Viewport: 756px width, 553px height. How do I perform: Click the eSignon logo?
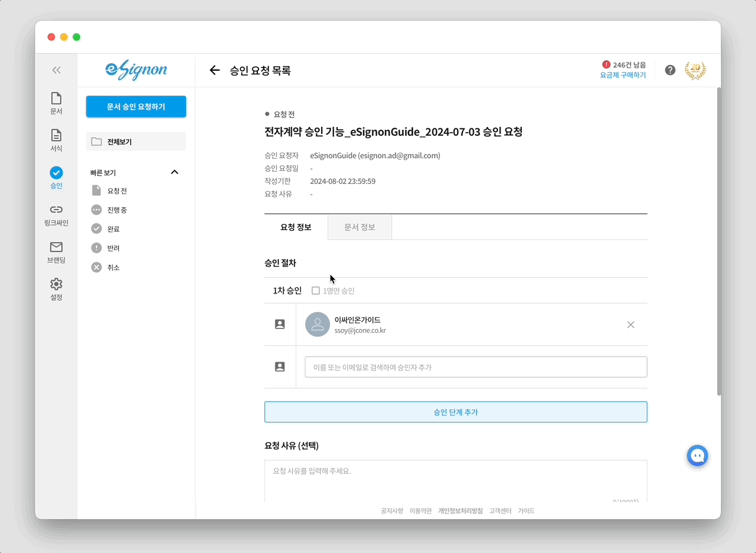(136, 70)
